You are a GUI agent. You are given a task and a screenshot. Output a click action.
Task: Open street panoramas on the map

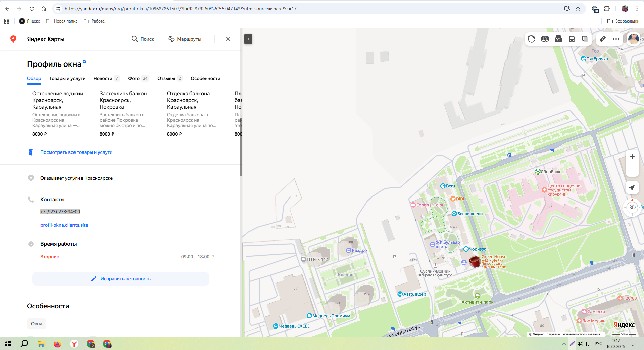coord(545,39)
